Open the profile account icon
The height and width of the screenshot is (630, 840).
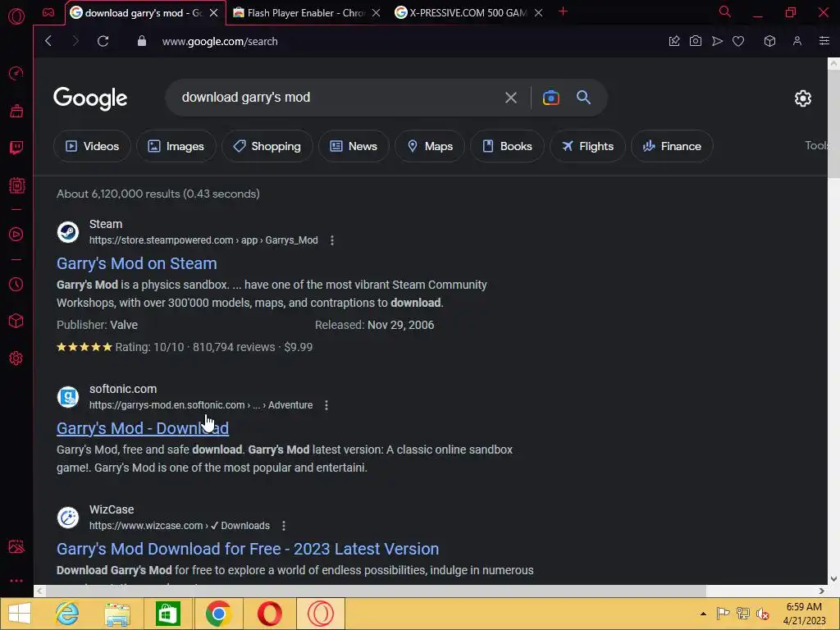click(797, 41)
